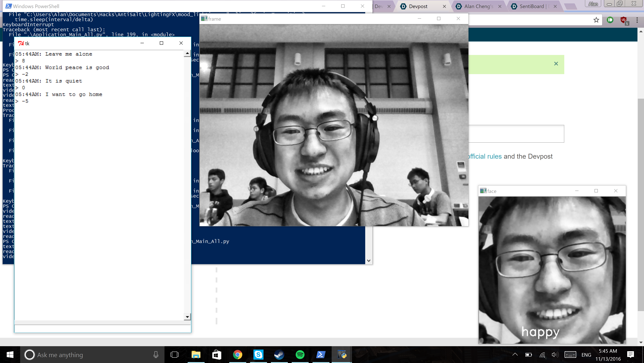The image size is (644, 363).
Task: Click the frame window webcam image
Action: (334, 125)
